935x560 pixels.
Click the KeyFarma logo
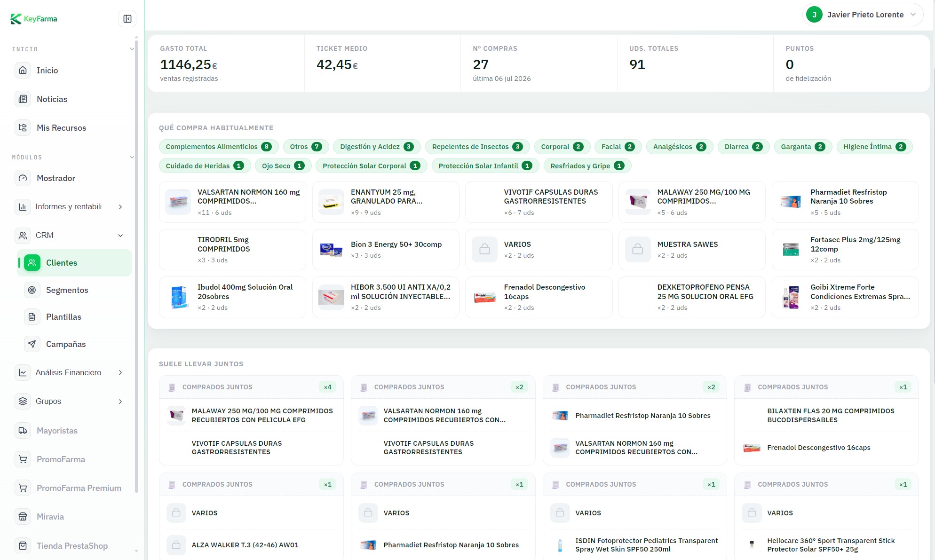[34, 19]
